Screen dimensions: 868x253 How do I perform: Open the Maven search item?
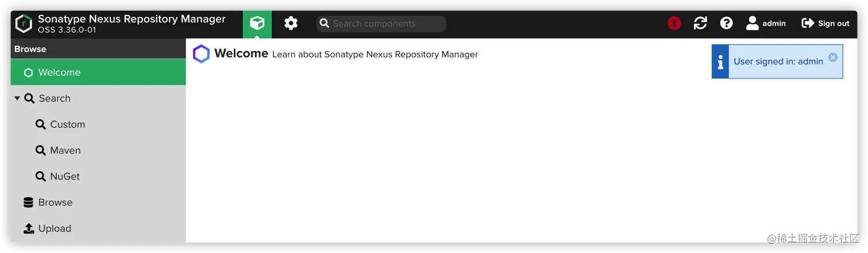point(65,150)
